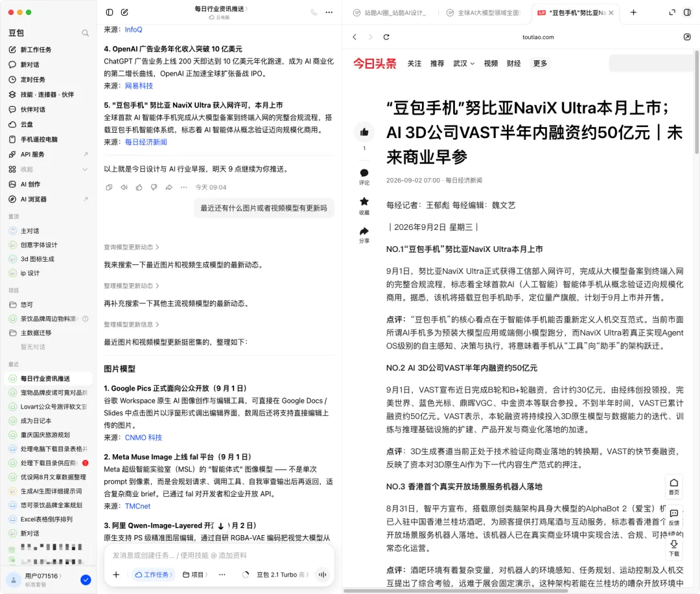Expand the 整理模型更新信息 step
Viewport: 700px width, 594px height.
tap(131, 325)
